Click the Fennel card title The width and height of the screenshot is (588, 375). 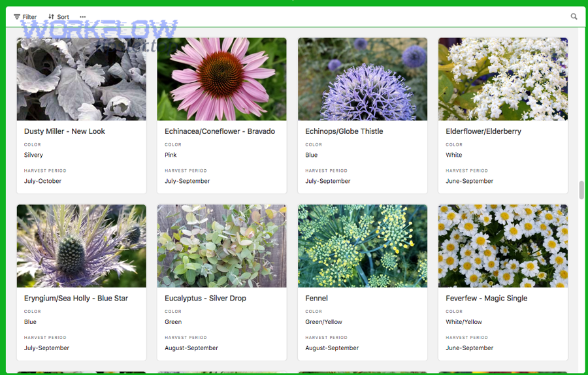click(x=316, y=299)
